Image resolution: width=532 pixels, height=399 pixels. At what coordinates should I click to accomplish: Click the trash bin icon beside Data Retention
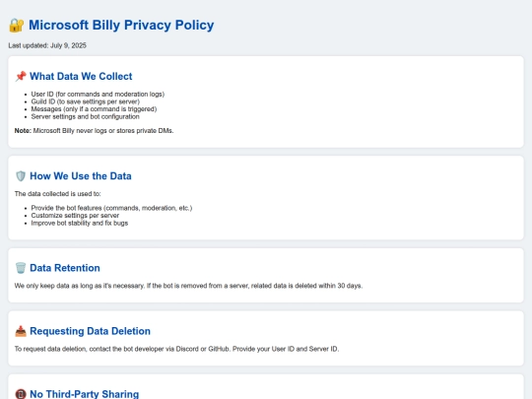[21, 268]
